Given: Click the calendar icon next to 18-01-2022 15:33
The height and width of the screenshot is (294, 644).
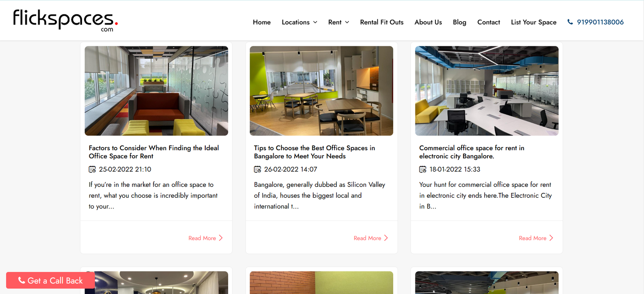Looking at the screenshot, I should pos(423,169).
